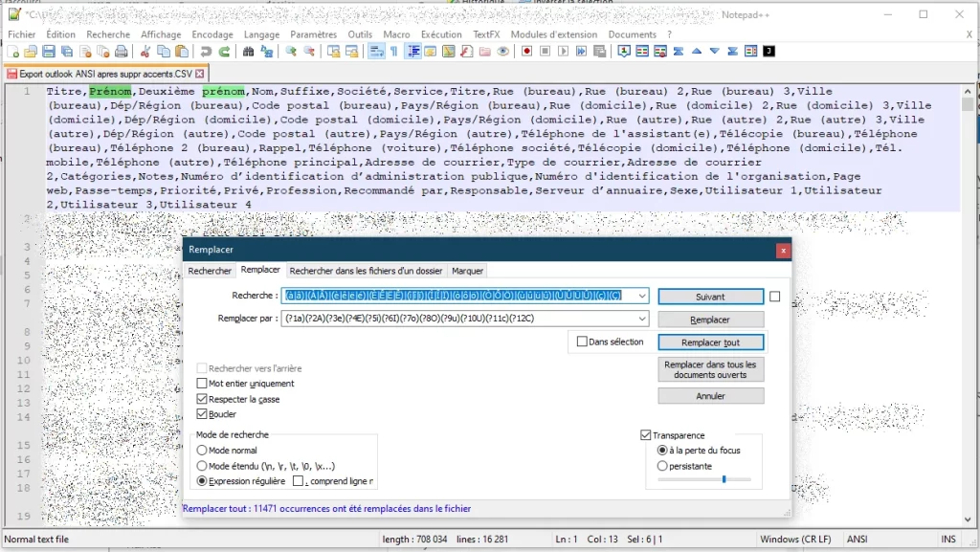Open the TextFX menu
This screenshot has height=552, width=980.
[486, 34]
